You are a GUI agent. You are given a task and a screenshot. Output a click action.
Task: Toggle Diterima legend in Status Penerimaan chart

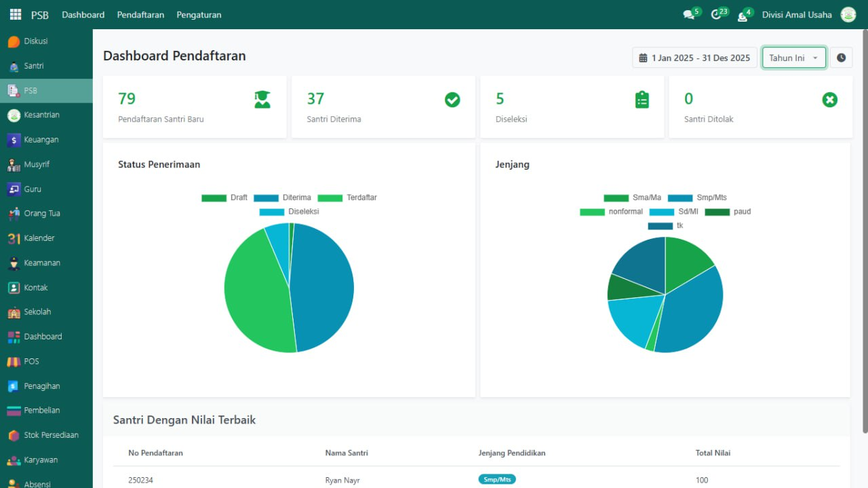coord(283,198)
